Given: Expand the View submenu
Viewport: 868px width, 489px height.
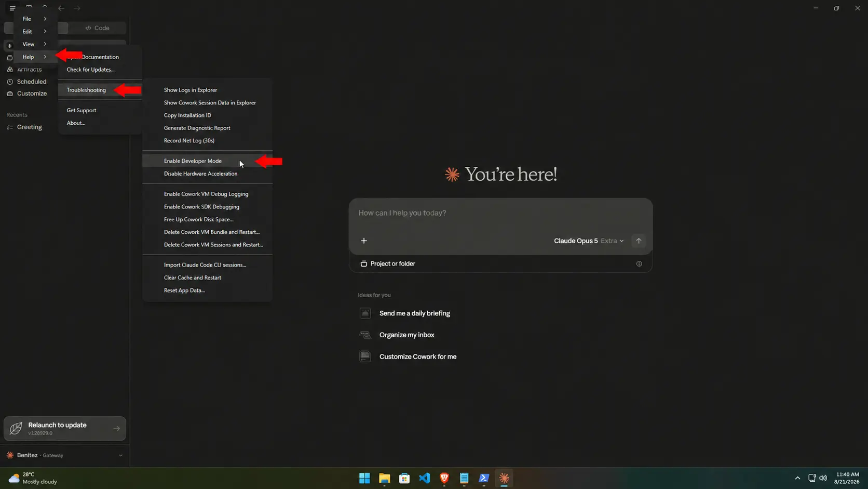Looking at the screenshot, I should coord(35,44).
